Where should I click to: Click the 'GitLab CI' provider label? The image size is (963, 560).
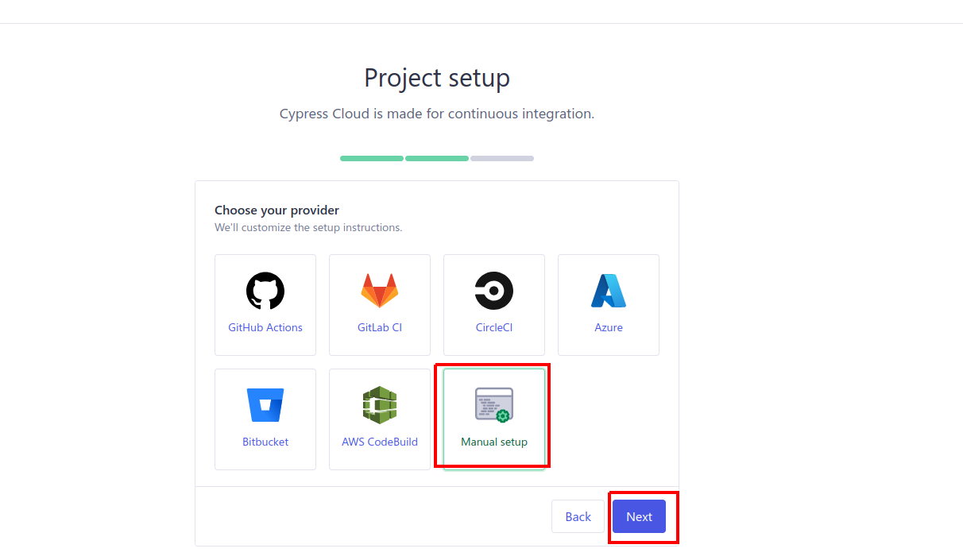point(380,327)
